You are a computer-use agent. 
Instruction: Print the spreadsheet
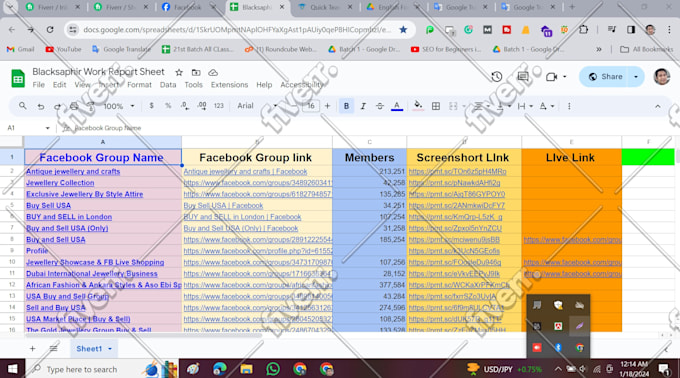(74, 106)
